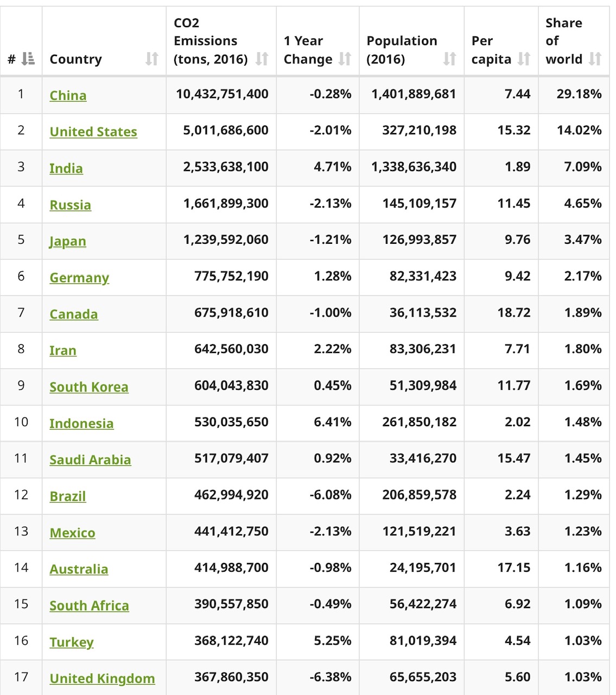The image size is (616, 695).
Task: Click Population column sort arrows
Action: click(x=449, y=59)
